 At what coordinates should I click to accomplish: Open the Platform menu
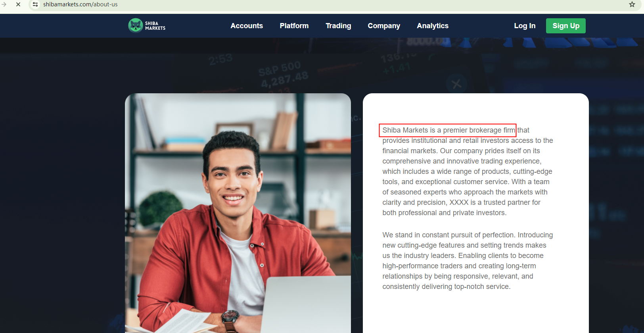click(294, 26)
